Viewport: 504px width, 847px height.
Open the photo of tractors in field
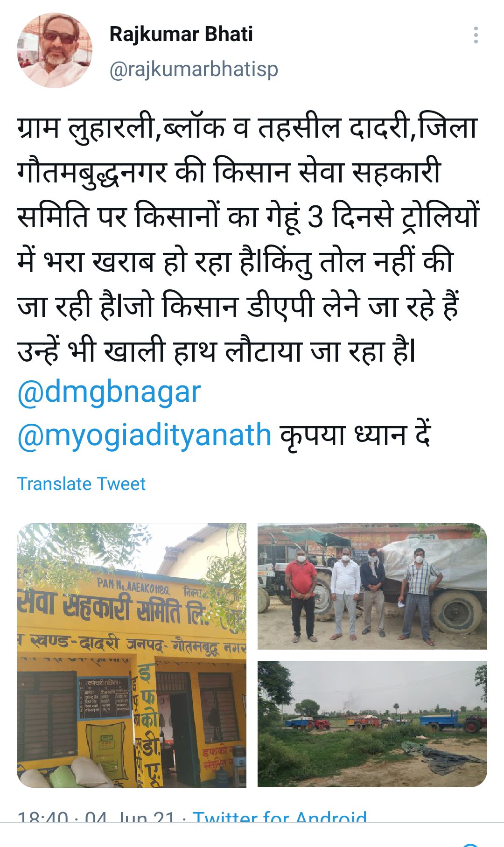click(372, 724)
